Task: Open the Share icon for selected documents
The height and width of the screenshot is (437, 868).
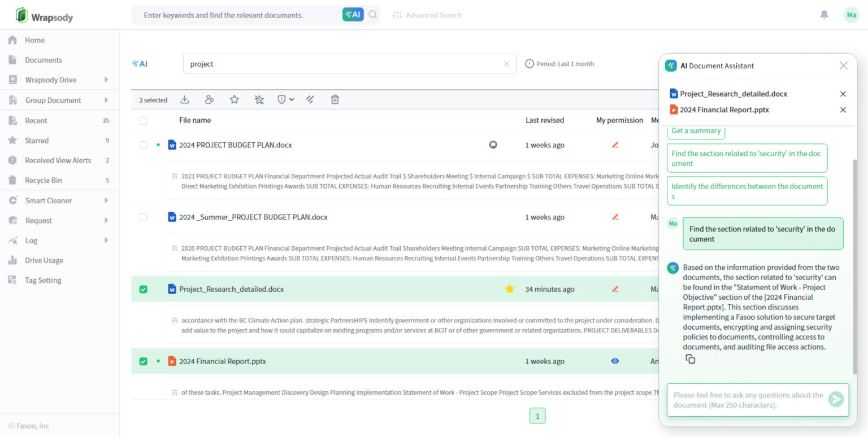Action: tap(209, 99)
